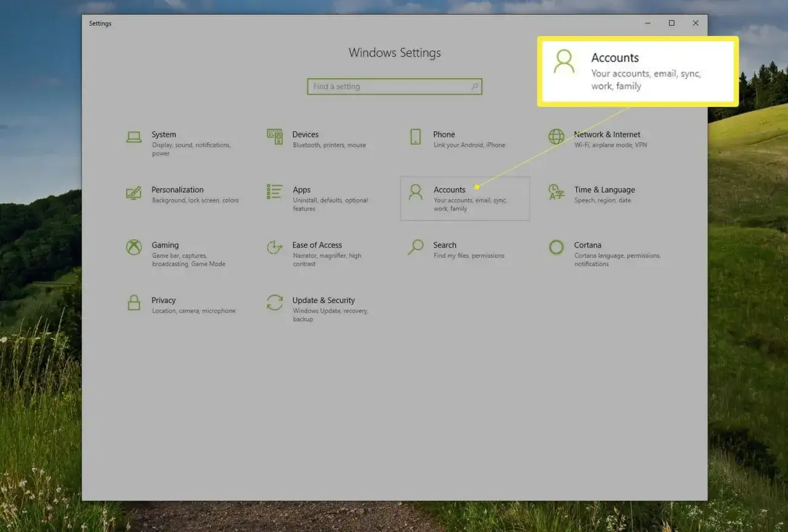Click 'Background, lock screen, colors' description
This screenshot has width=788, height=532.
pyautogui.click(x=195, y=201)
